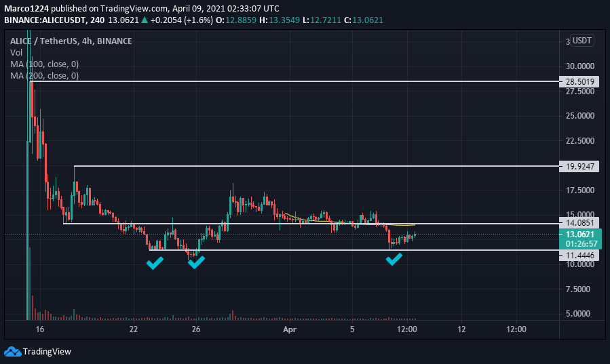The height and width of the screenshot is (364, 610).
Task: Click the 7.5000 price axis label
Action: point(579,289)
